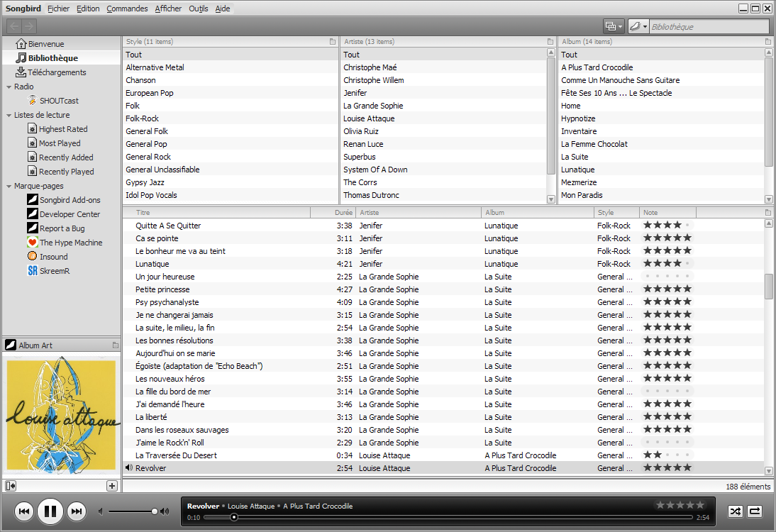Mute the volume speaker icon

(101, 511)
